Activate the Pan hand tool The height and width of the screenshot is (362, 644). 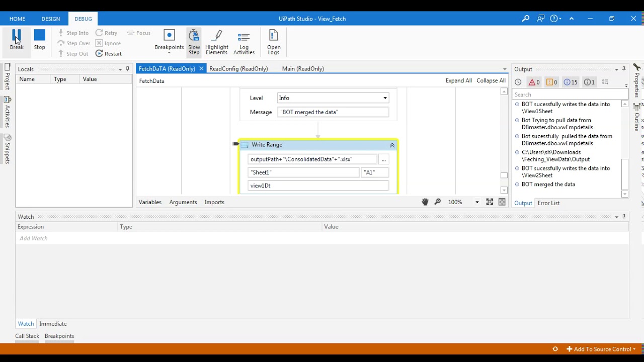click(x=425, y=202)
